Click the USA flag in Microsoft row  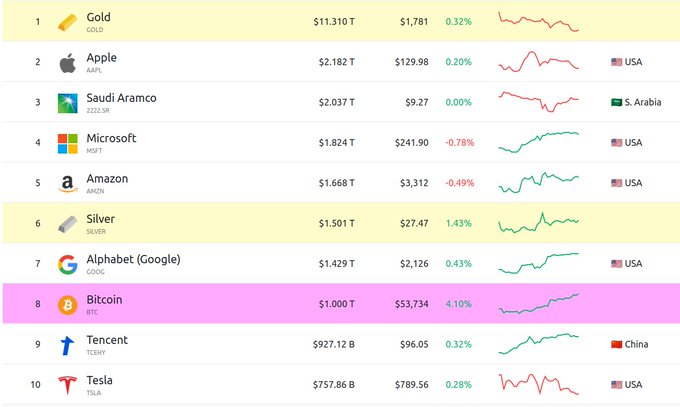pos(616,143)
